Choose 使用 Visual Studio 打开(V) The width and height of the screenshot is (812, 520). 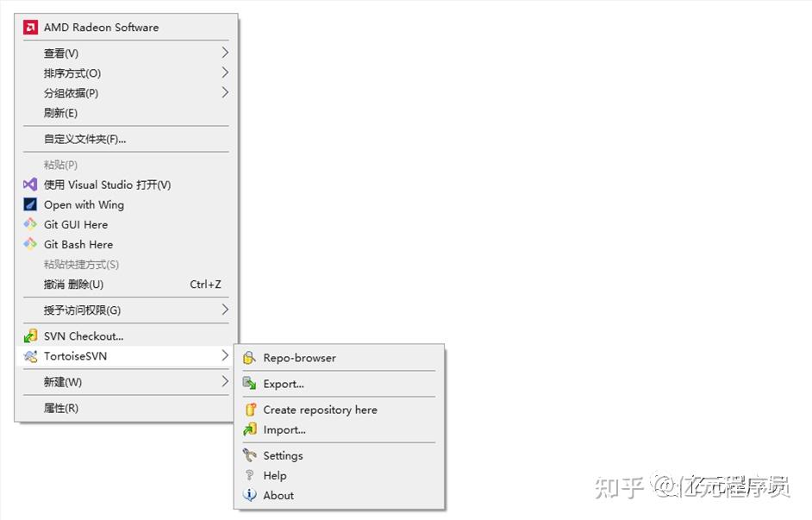pyautogui.click(x=127, y=185)
